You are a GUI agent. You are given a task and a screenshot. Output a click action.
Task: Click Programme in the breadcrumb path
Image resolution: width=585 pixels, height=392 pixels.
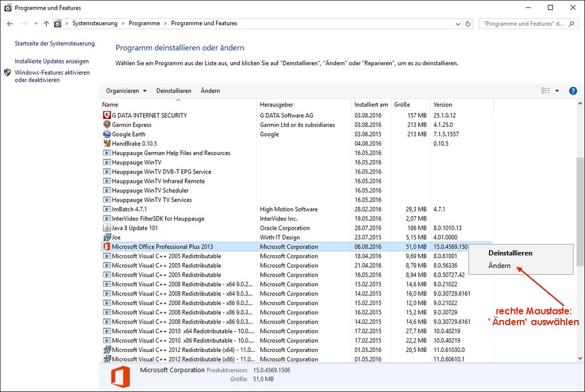(x=144, y=23)
